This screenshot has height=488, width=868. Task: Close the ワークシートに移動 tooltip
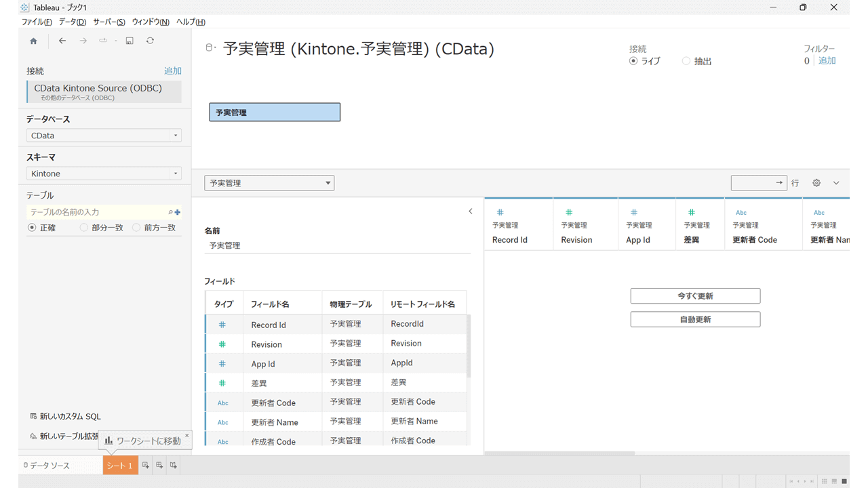click(187, 435)
